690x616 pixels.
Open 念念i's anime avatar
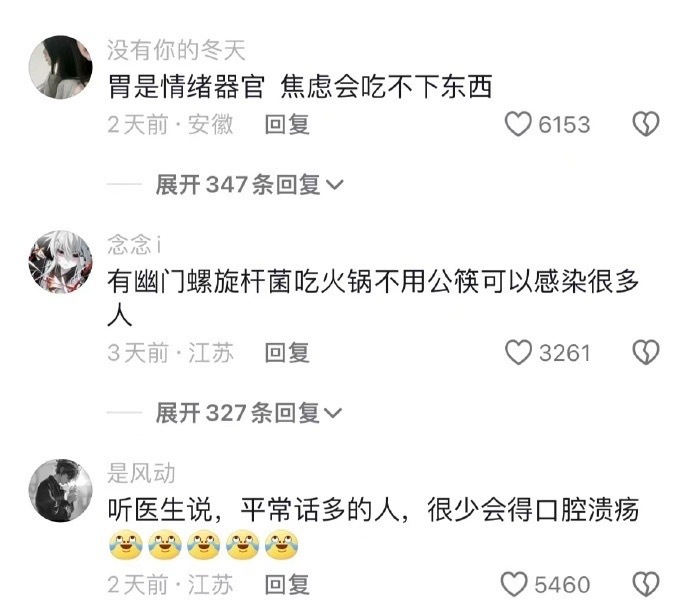coord(61,262)
